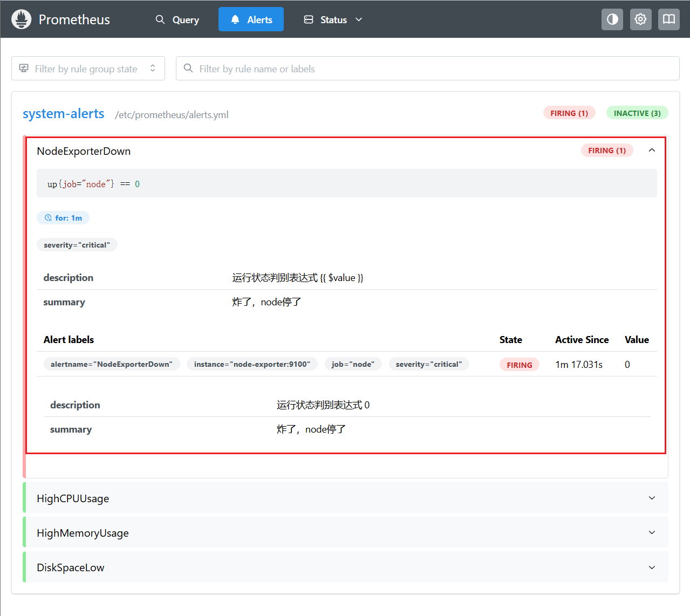This screenshot has height=616, width=690.
Task: Expand the DiskSpaceLow rule chevron
Action: pos(652,567)
